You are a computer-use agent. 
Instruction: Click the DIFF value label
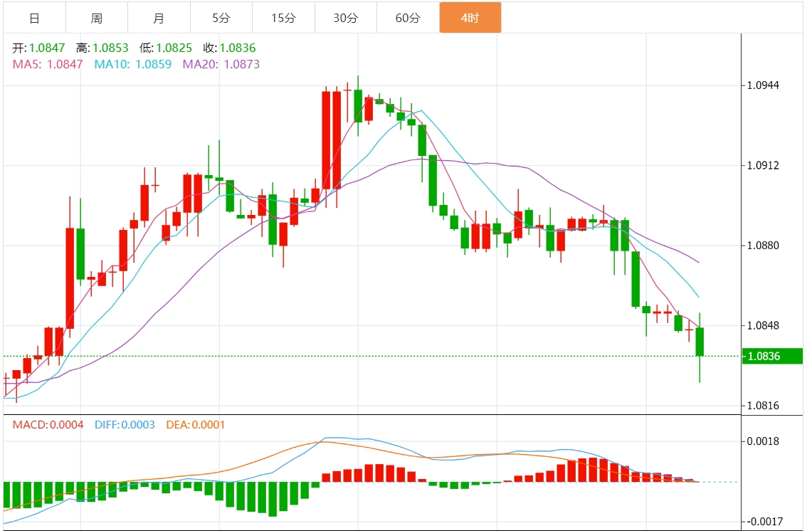125,425
